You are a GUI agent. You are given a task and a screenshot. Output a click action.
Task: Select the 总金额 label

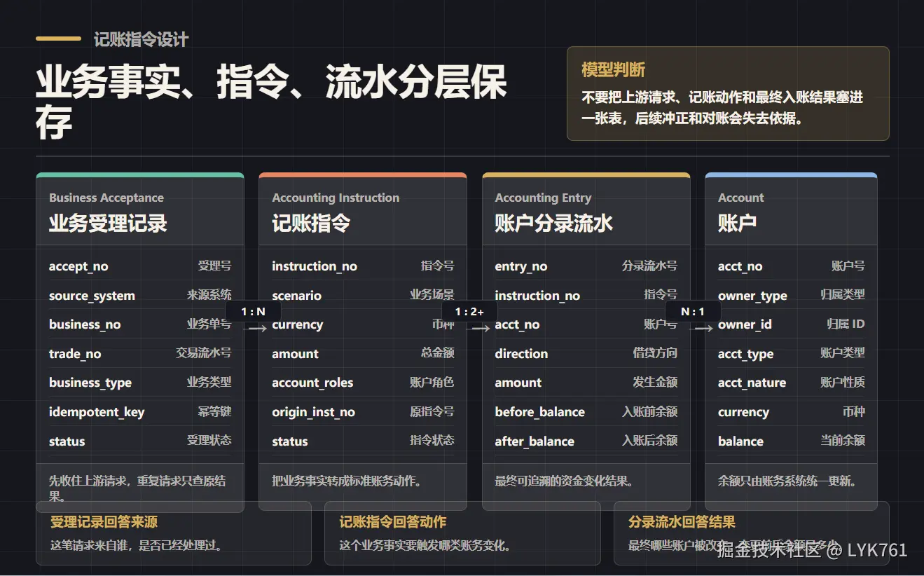pyautogui.click(x=438, y=353)
